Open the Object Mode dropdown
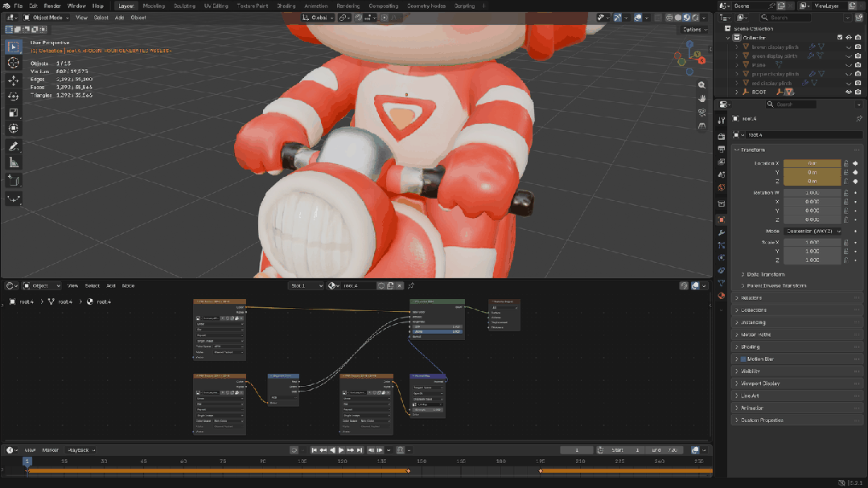 pyautogui.click(x=46, y=18)
